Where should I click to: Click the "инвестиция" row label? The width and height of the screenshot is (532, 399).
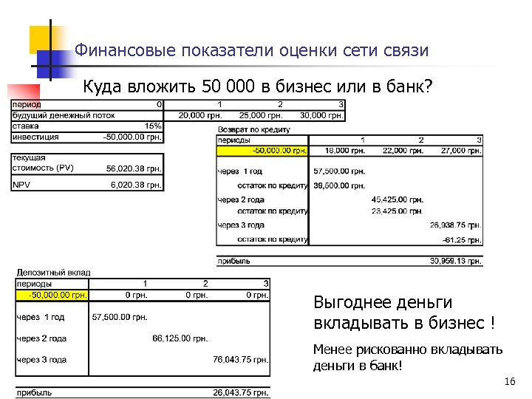[x=35, y=137]
